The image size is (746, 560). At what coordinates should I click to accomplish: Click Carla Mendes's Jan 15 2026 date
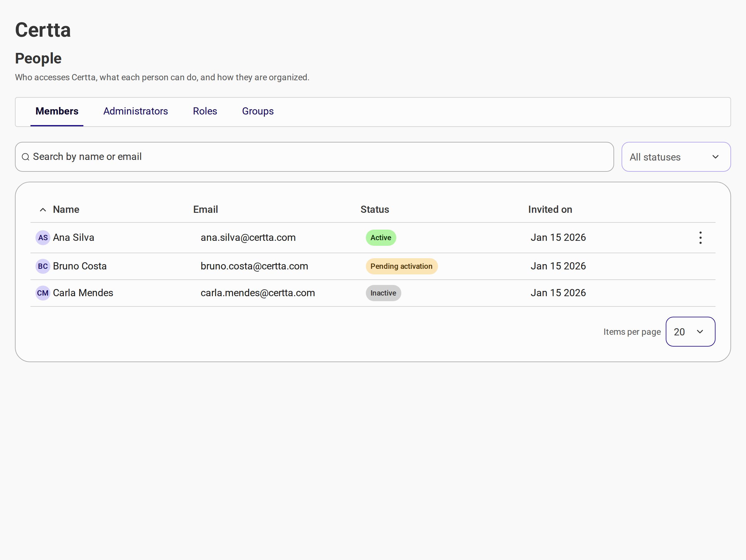coord(558,293)
